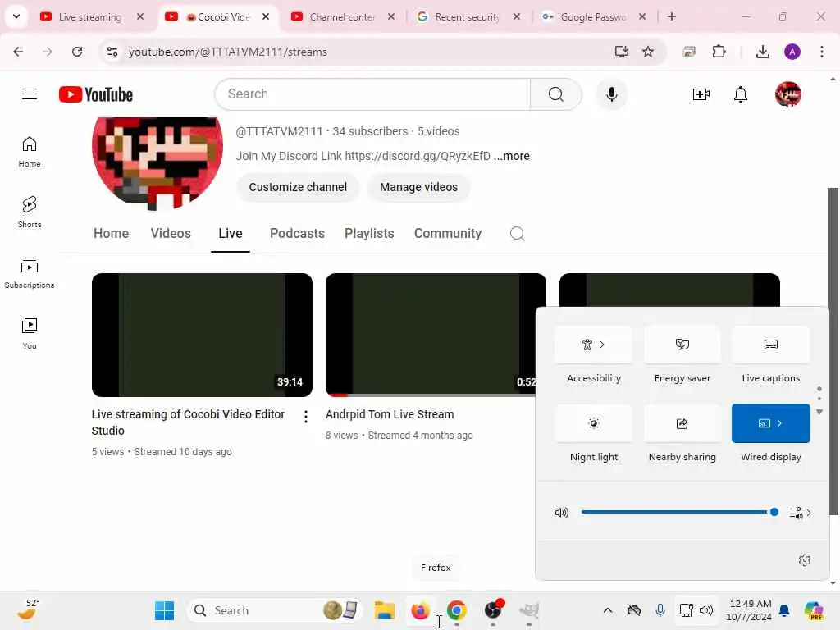This screenshot has height=630, width=840.
Task: Bookmark this page with star icon
Action: [648, 52]
